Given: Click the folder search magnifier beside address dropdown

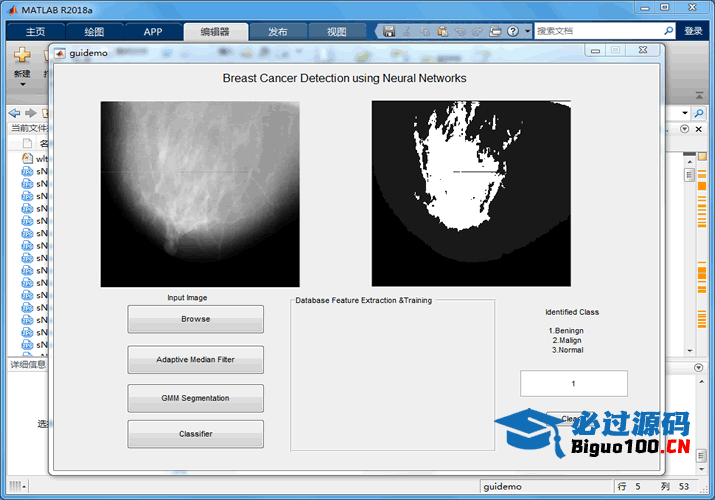Looking at the screenshot, I should tap(699, 113).
